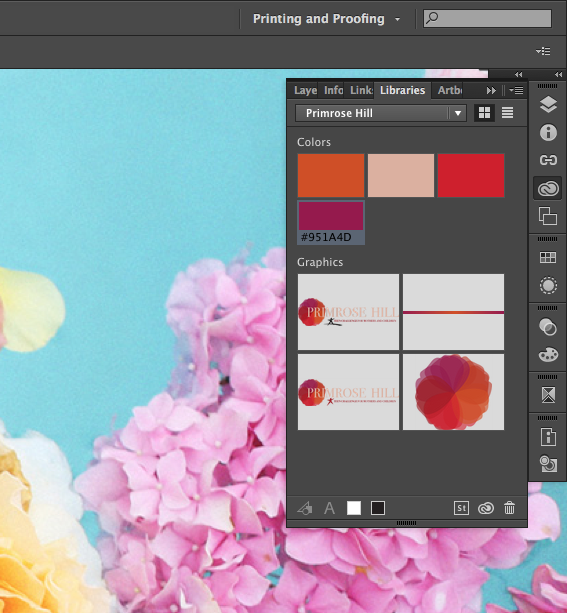Click Add Graphic icon in Libraries footer
Image resolution: width=567 pixels, height=613 pixels.
click(305, 508)
